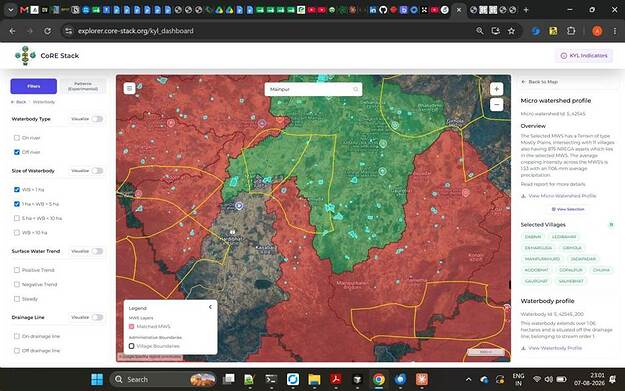Open the Windows Start menu
This screenshot has width=625, height=391.
click(97, 379)
